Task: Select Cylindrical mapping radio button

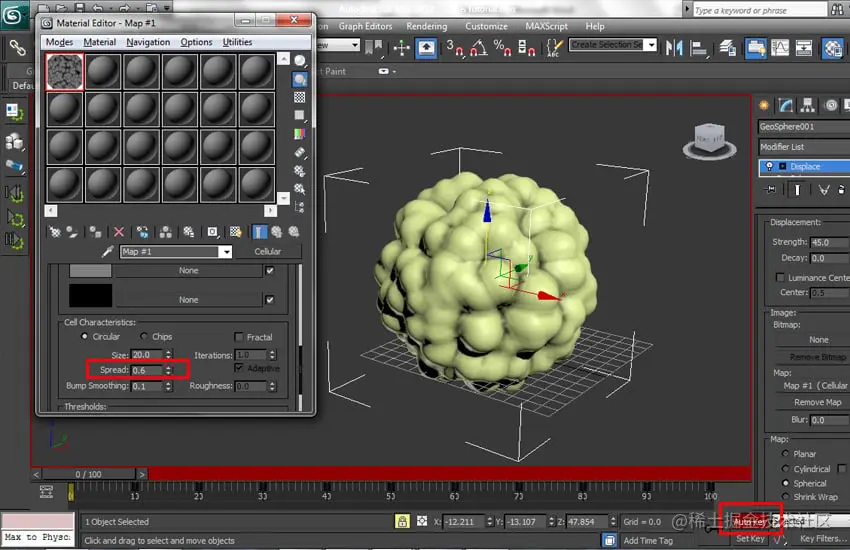Action: 785,468
